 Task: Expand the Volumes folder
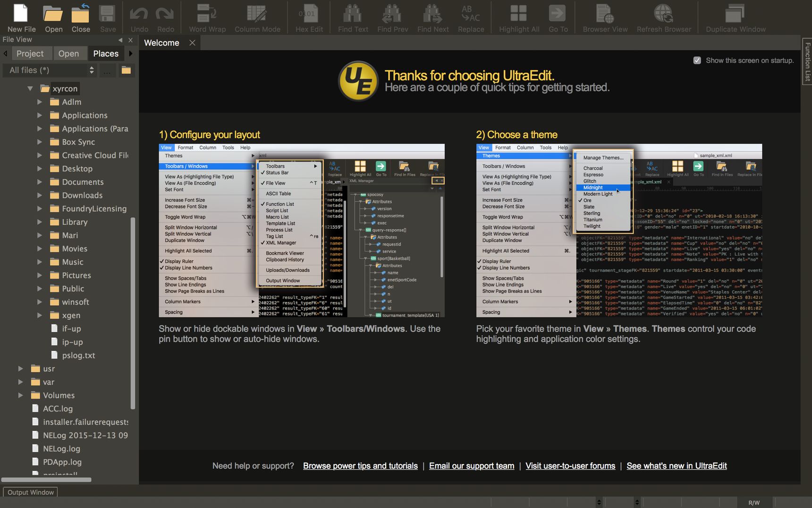pos(21,395)
